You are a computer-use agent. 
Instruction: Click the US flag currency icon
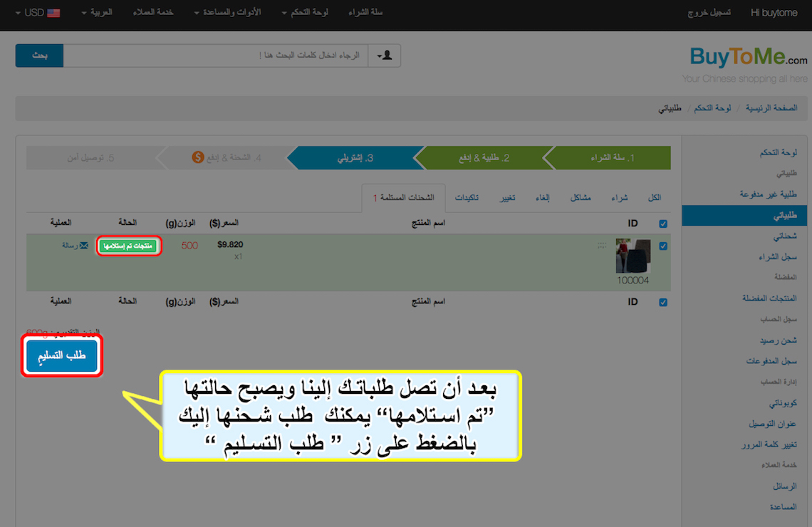tap(53, 13)
